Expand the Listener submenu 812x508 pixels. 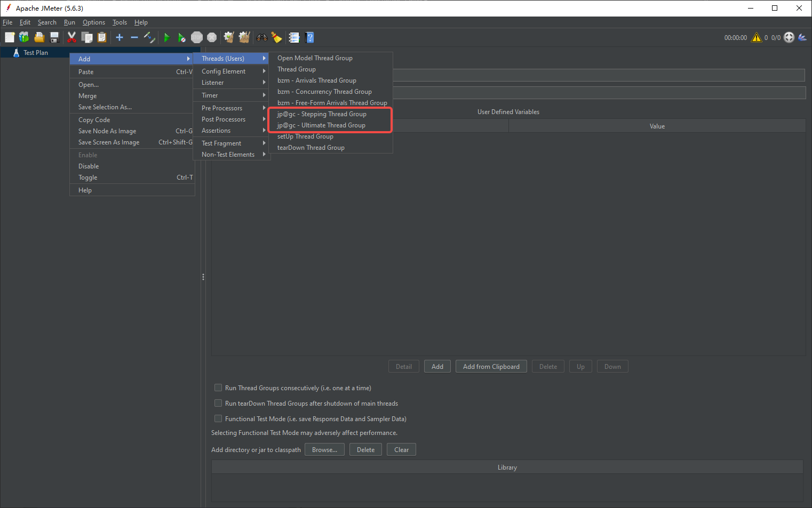231,83
